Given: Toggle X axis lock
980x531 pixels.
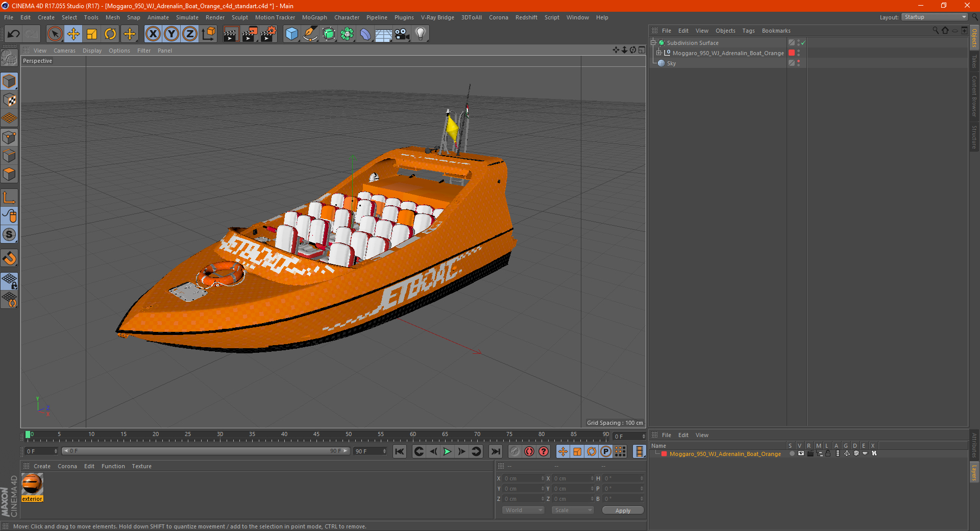Looking at the screenshot, I should point(153,34).
